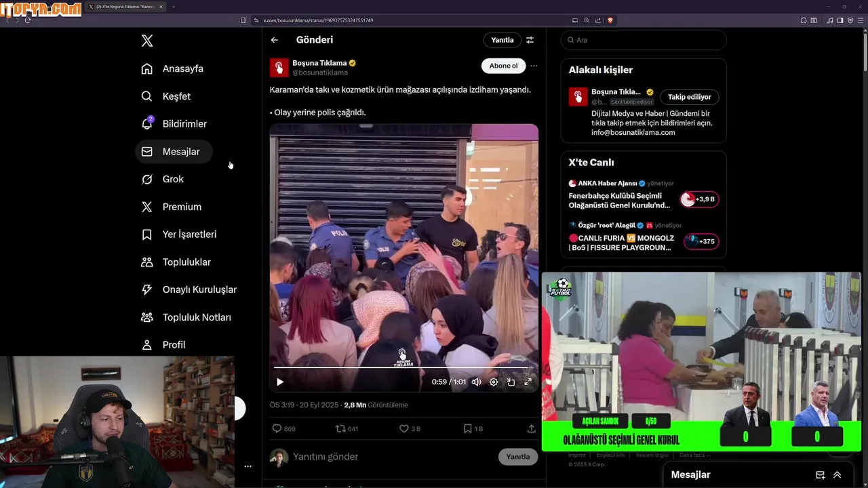Click the Yanıtla button in post header

tap(502, 40)
